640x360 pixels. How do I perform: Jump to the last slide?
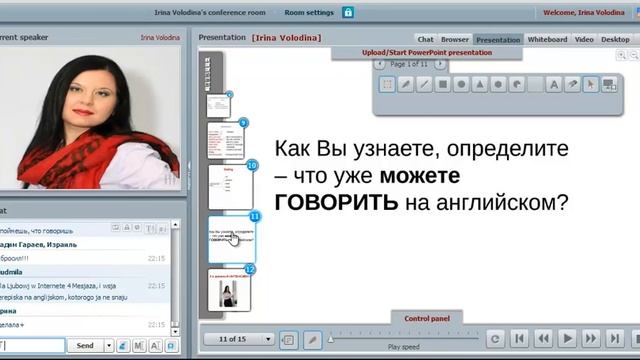coord(615,339)
